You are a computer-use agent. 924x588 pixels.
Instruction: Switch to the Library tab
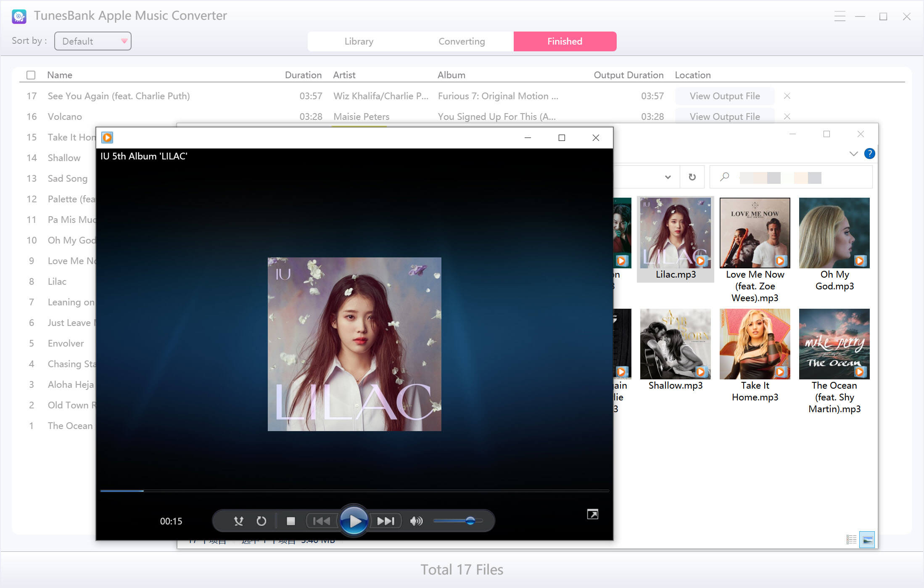point(359,41)
